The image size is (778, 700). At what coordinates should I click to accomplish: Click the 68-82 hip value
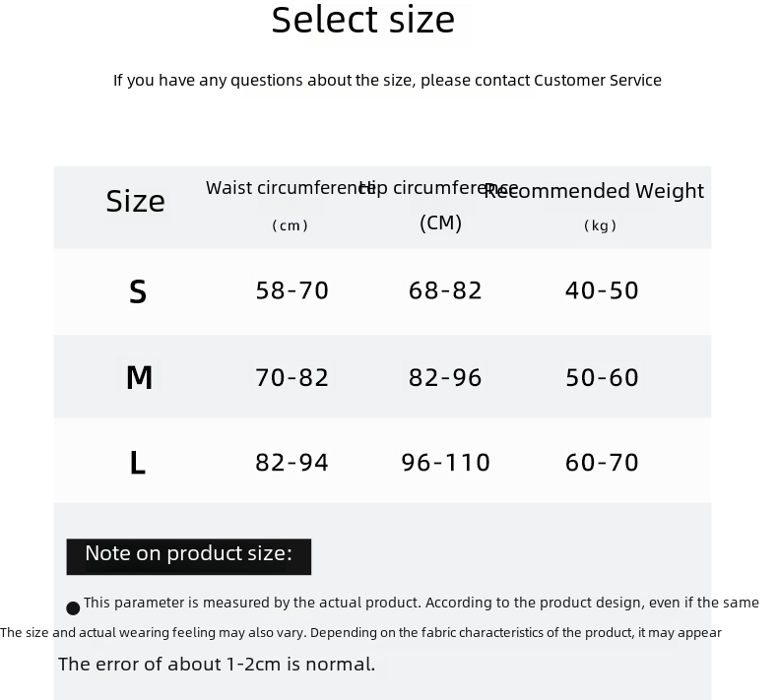click(x=445, y=290)
